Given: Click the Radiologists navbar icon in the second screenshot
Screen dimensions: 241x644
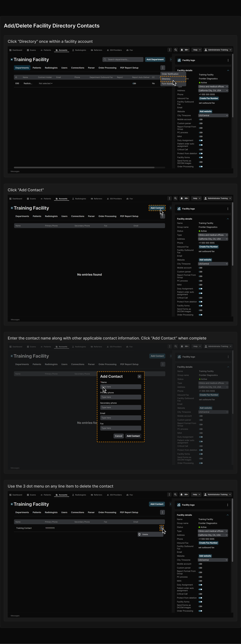Looking at the screenshot, I should coord(73,199).
